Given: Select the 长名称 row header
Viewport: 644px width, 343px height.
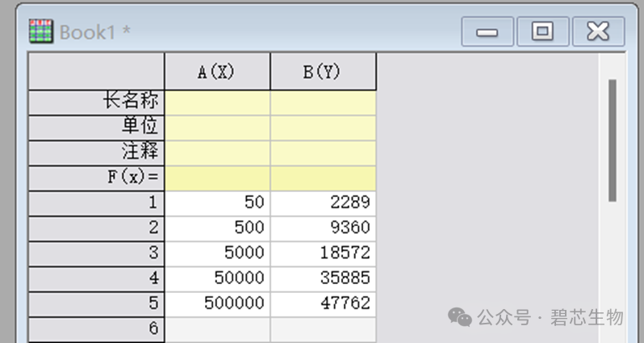Looking at the screenshot, I should 96,102.
